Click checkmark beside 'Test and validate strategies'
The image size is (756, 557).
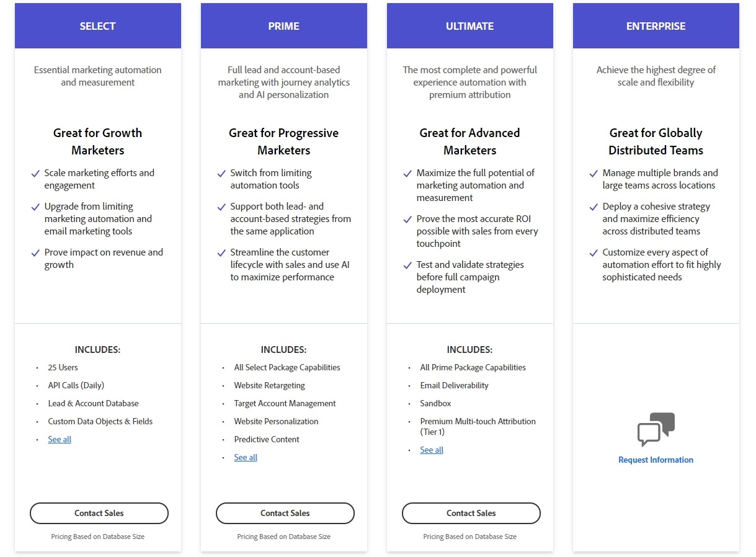click(x=407, y=265)
